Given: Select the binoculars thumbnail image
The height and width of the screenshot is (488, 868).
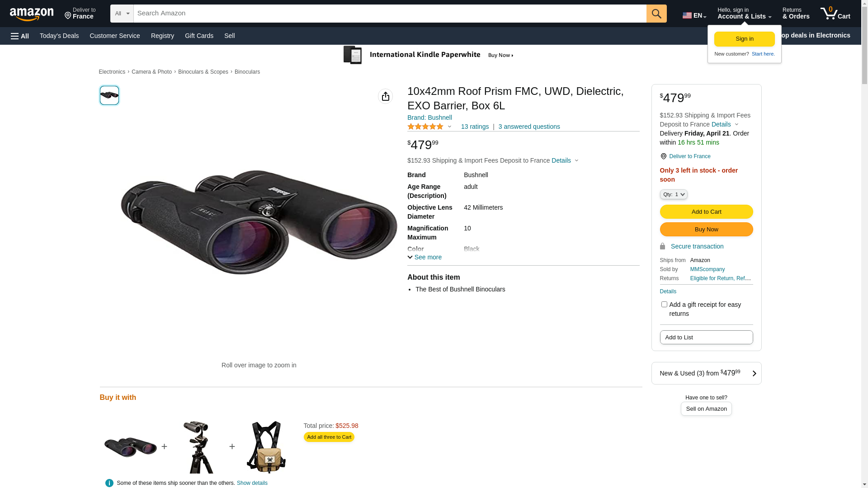Looking at the screenshot, I should [109, 95].
